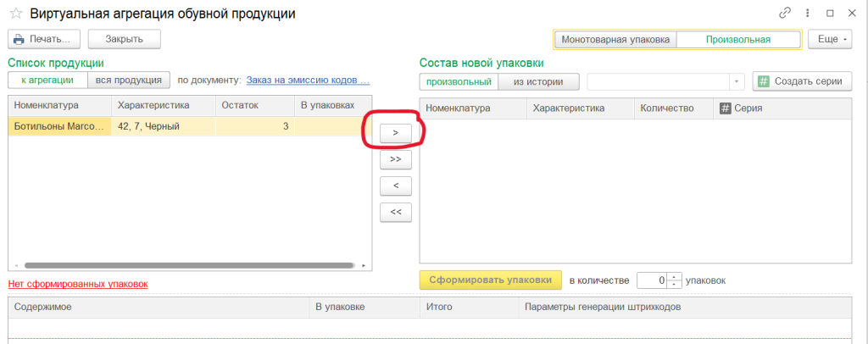Select Монотоварная упаковка mode

pyautogui.click(x=615, y=40)
